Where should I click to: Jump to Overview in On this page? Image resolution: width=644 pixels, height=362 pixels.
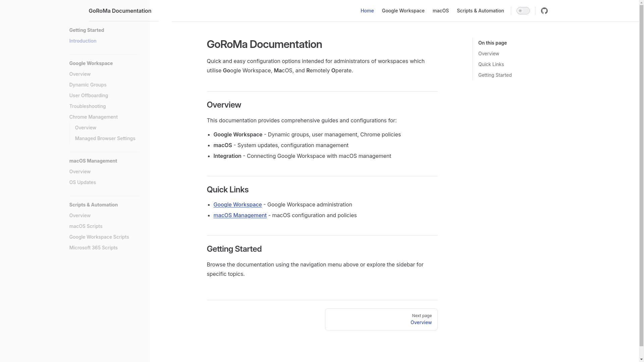click(x=488, y=54)
